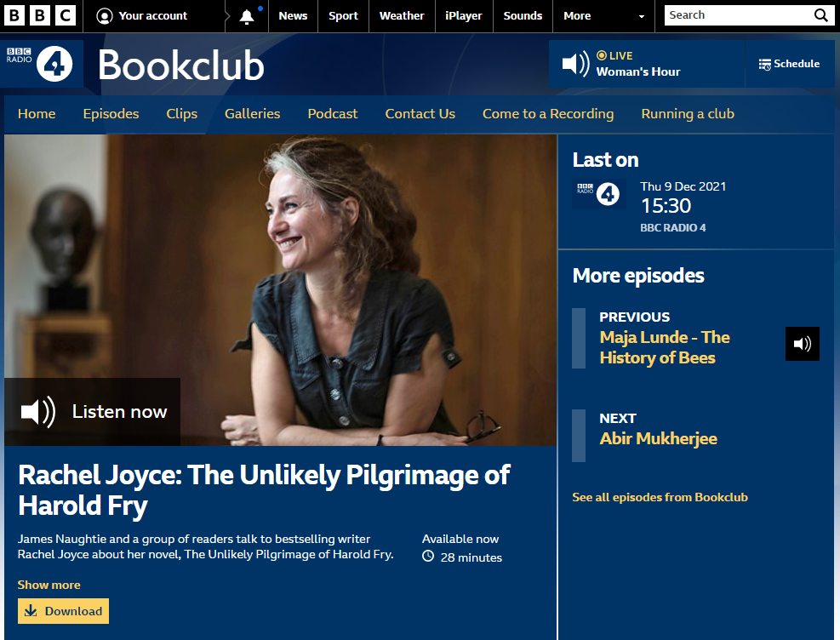
Task: Click the Radio 4 logo under Last on
Action: pos(599,194)
